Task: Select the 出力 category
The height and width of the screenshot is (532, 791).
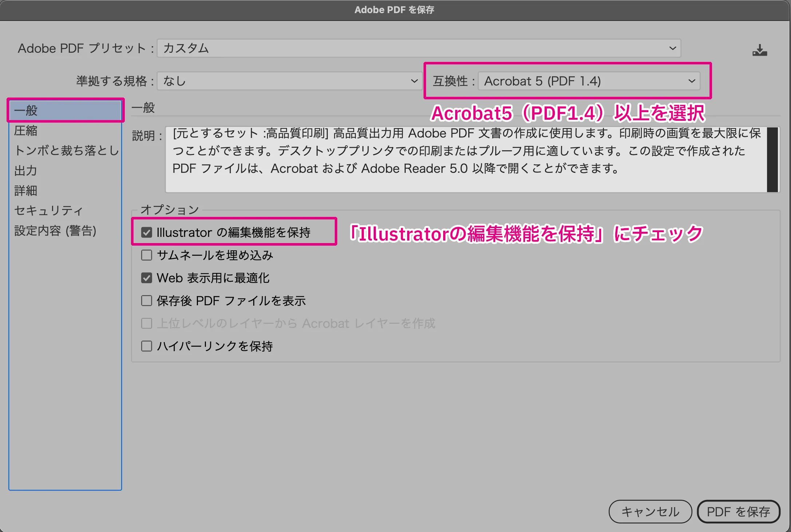Action: [x=65, y=171]
